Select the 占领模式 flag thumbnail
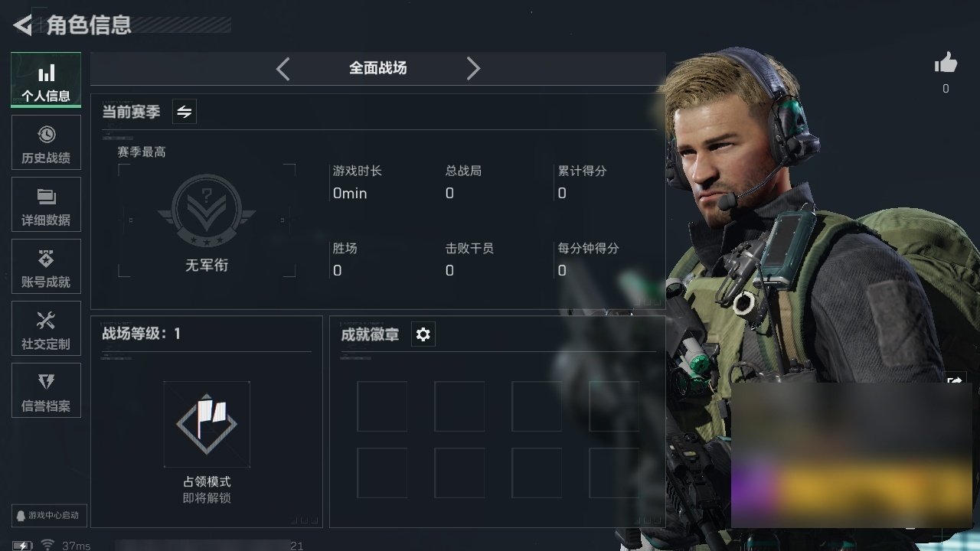 [207, 424]
